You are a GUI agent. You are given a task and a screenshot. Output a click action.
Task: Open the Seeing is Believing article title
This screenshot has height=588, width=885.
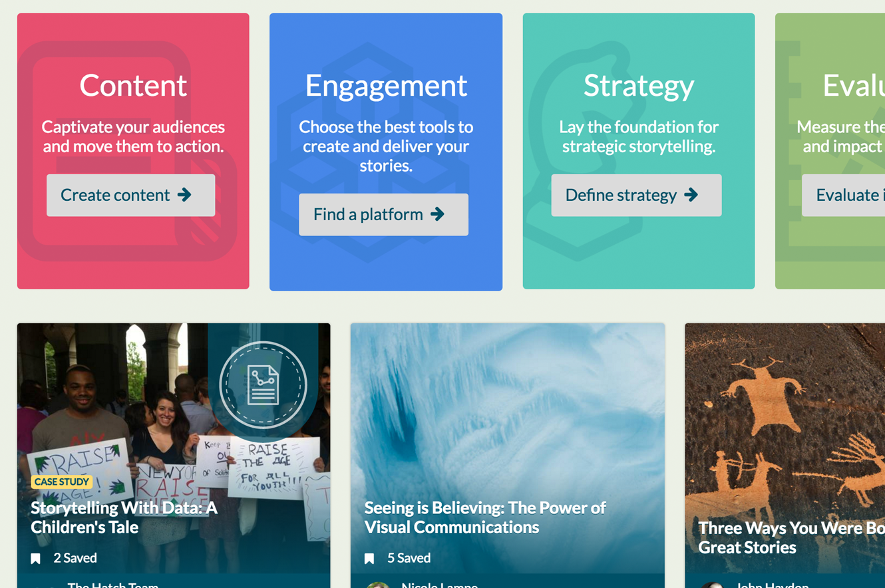(x=484, y=517)
